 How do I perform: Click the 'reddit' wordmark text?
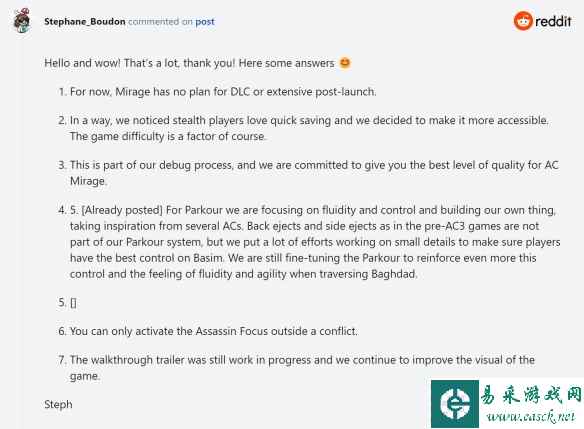tap(553, 21)
